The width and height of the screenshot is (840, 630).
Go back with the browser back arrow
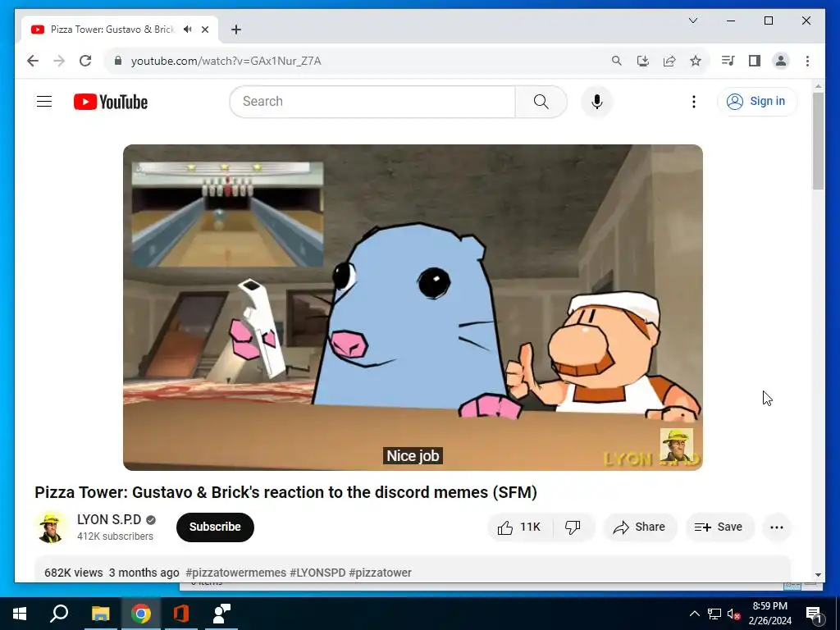click(33, 61)
